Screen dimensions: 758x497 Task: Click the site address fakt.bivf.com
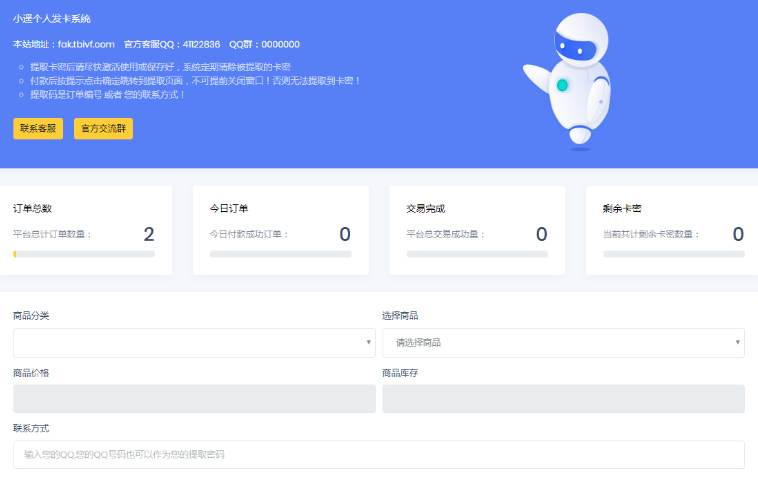coord(86,44)
